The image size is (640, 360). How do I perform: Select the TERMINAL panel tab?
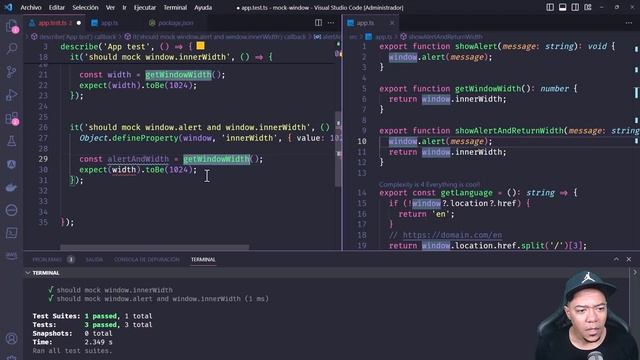pyautogui.click(x=203, y=259)
